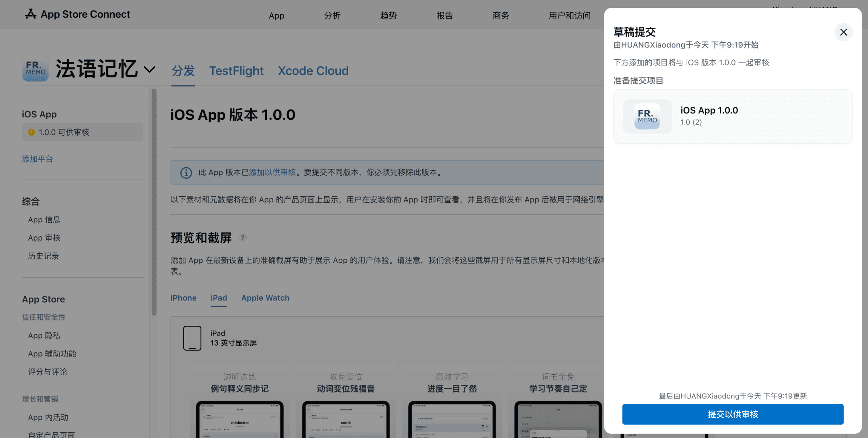
Task: Click the yellow status icon next to 1.0.0 可供审核
Action: click(32, 132)
